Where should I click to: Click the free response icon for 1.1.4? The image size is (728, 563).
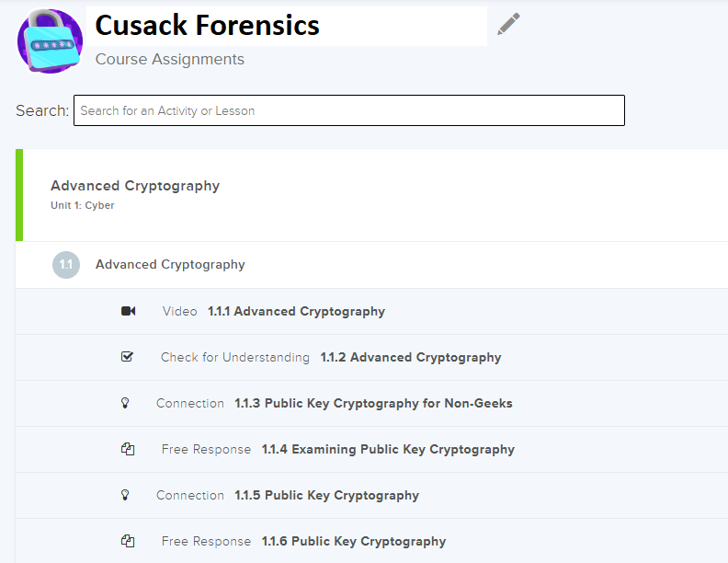coord(128,449)
